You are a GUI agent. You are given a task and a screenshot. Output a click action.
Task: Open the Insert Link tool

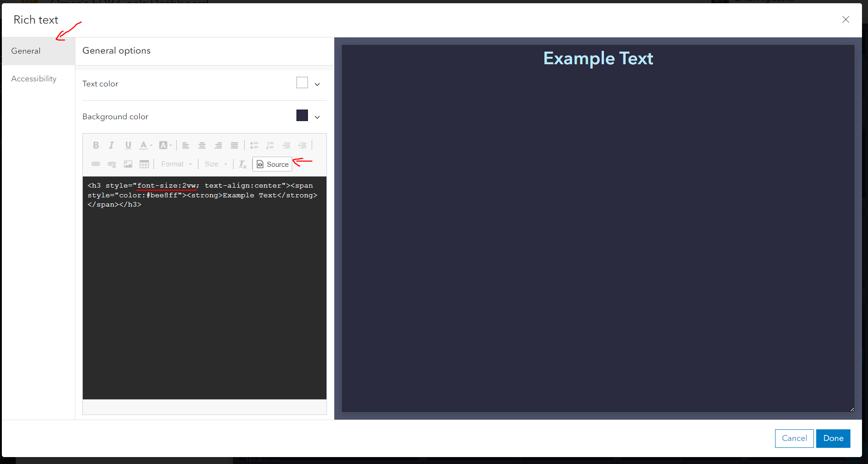pyautogui.click(x=96, y=164)
